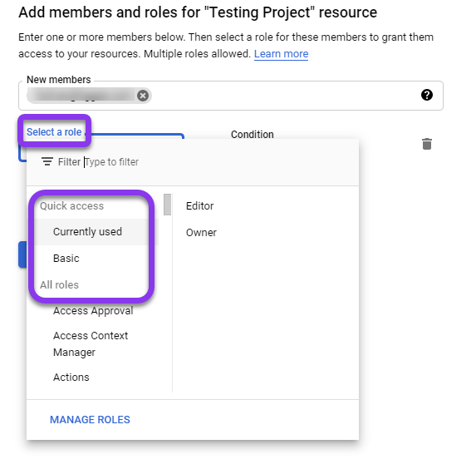Image resolution: width=476 pixels, height=474 pixels.
Task: Open the Actions role category
Action: tap(71, 378)
